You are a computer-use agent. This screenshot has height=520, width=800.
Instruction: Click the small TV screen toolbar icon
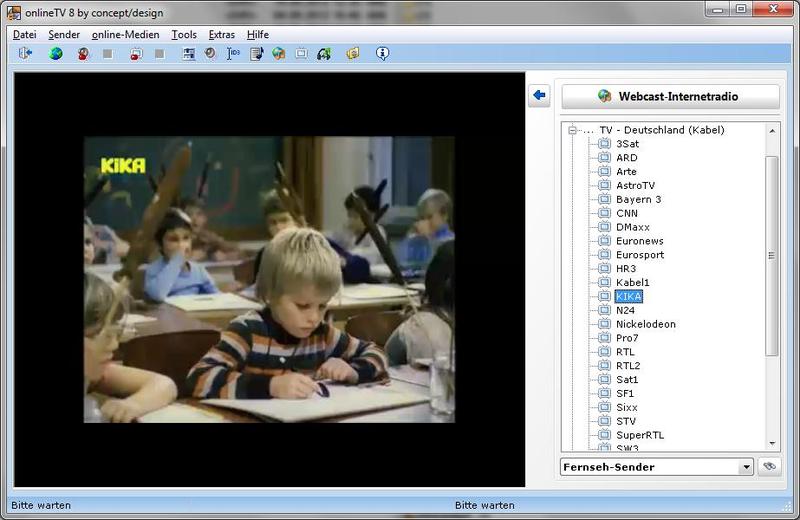click(301, 54)
